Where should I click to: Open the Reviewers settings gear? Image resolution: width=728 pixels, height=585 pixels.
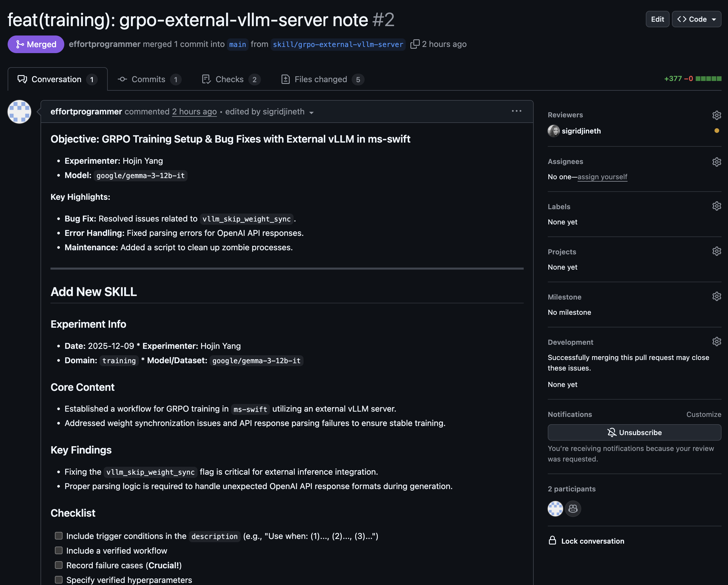click(717, 115)
